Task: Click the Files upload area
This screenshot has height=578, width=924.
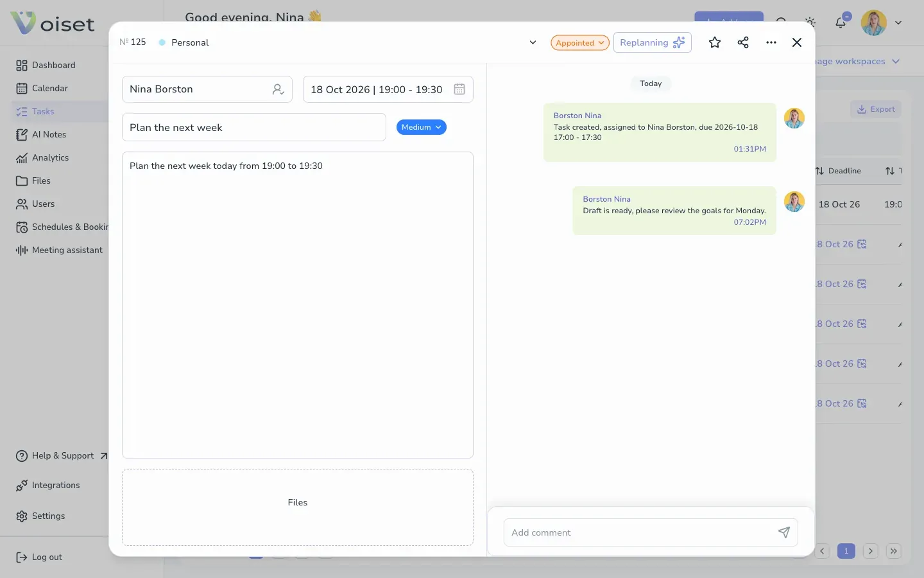Action: pos(298,507)
